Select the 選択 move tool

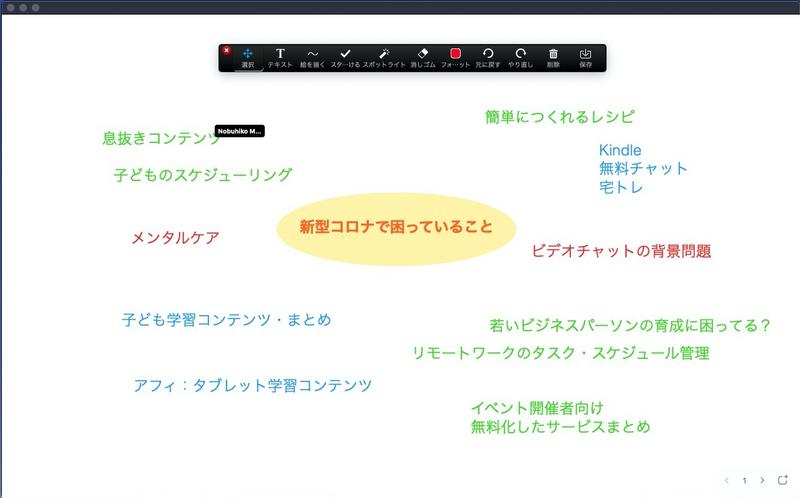point(248,58)
